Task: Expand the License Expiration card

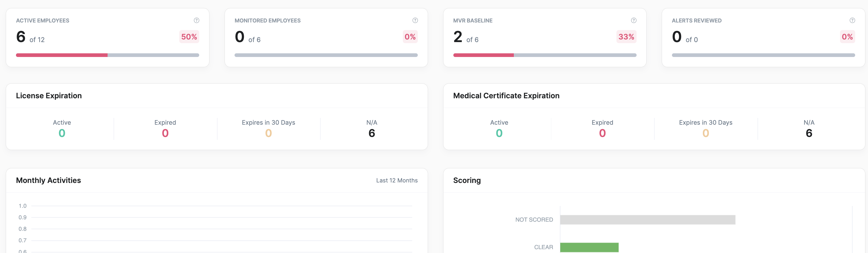Action: 49,96
